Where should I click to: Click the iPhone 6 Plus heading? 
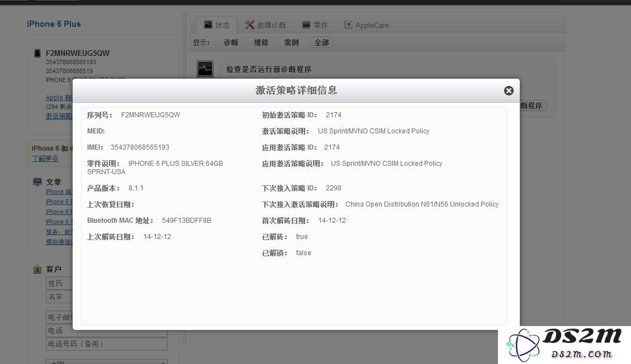click(x=54, y=23)
